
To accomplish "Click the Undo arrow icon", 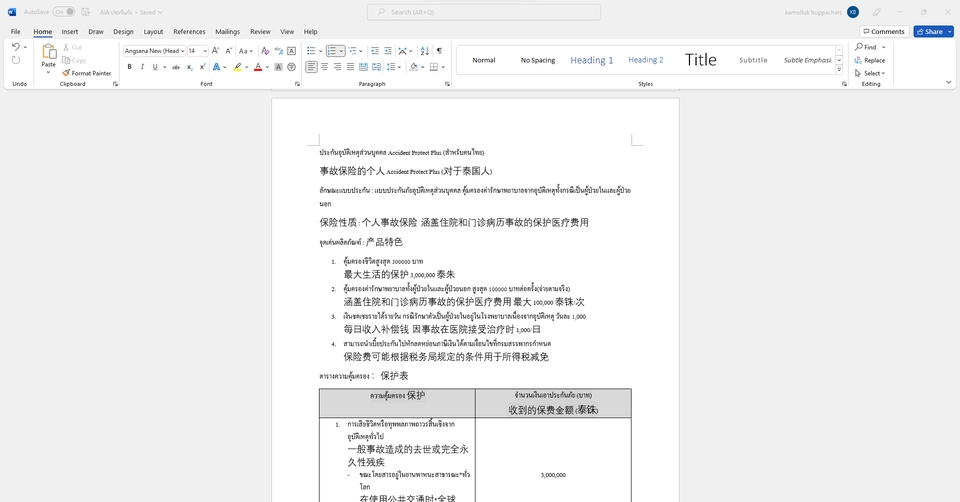I will [16, 47].
